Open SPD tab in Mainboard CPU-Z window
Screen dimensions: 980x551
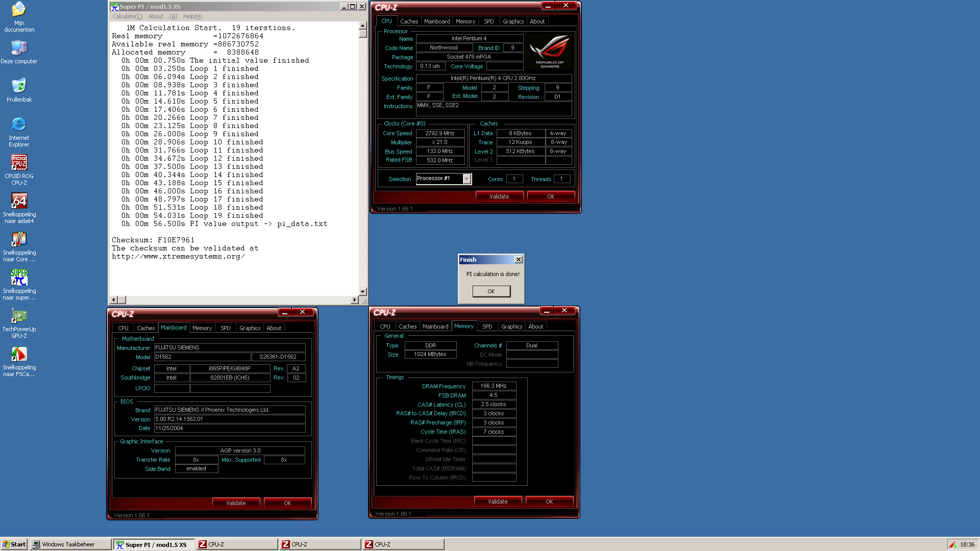point(225,328)
